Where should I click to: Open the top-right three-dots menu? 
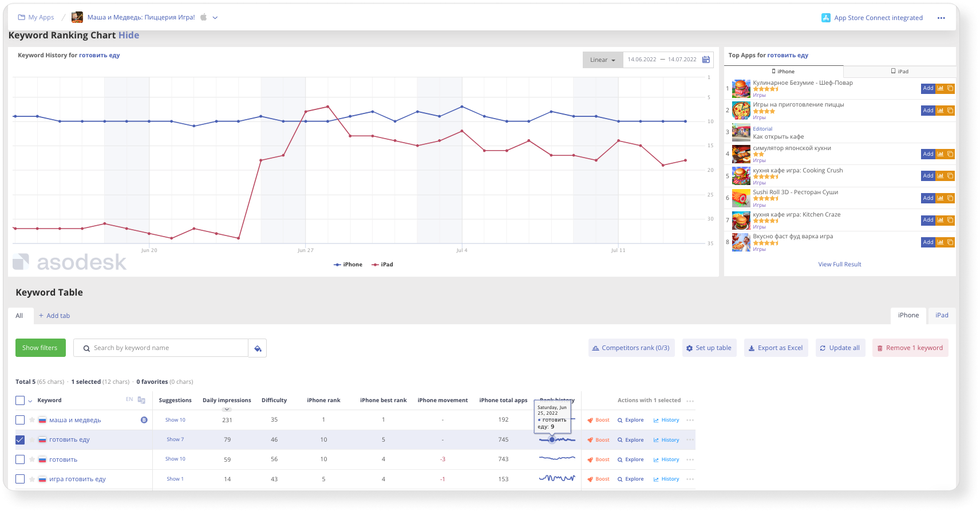pyautogui.click(x=941, y=18)
